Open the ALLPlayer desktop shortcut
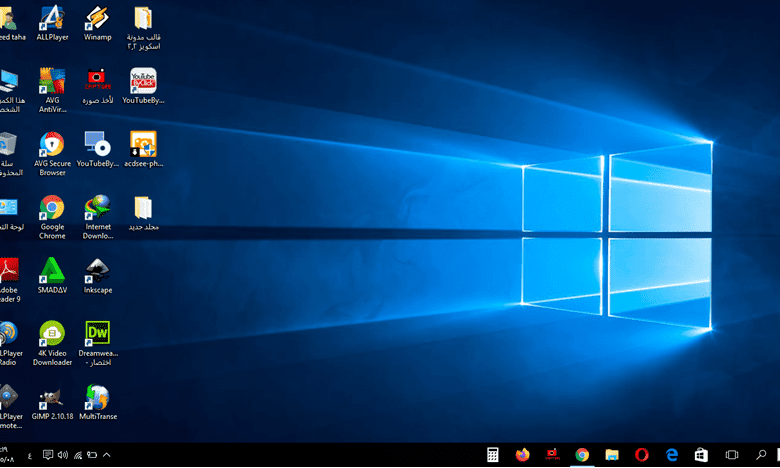 click(52, 23)
